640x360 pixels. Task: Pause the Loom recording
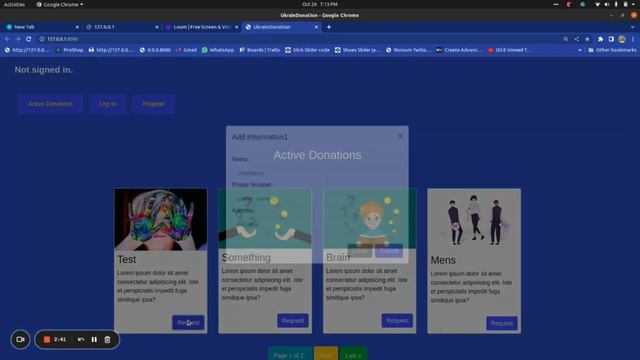point(94,340)
